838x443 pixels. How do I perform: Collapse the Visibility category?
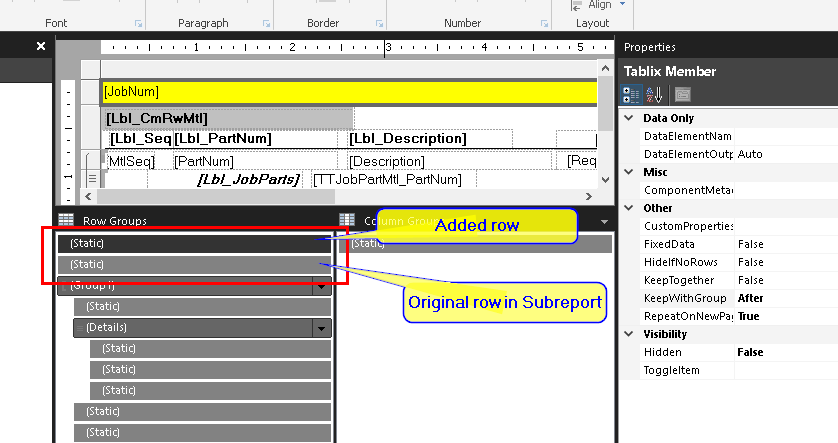tap(629, 334)
